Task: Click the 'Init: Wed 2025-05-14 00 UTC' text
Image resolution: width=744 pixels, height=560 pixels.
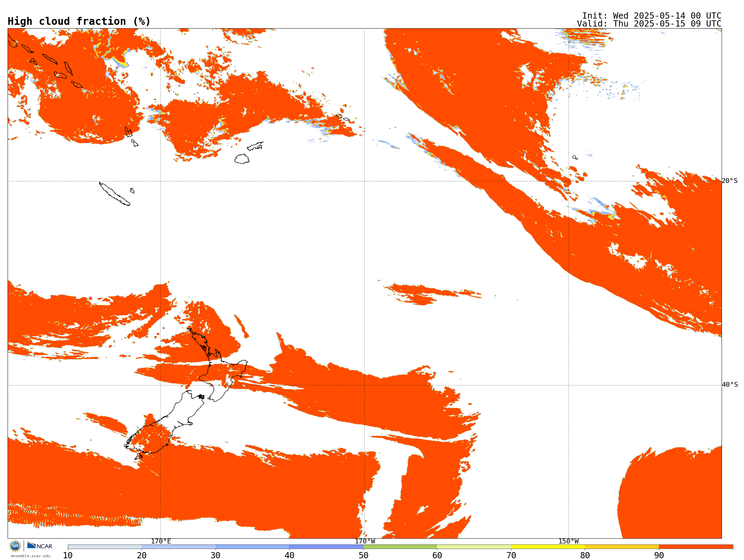Action: coord(652,16)
